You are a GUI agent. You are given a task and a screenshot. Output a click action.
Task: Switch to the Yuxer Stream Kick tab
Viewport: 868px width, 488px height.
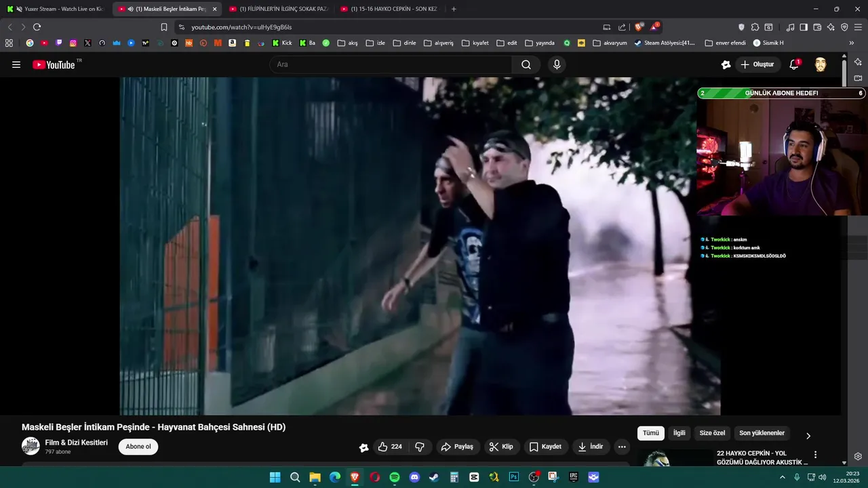coord(56,9)
